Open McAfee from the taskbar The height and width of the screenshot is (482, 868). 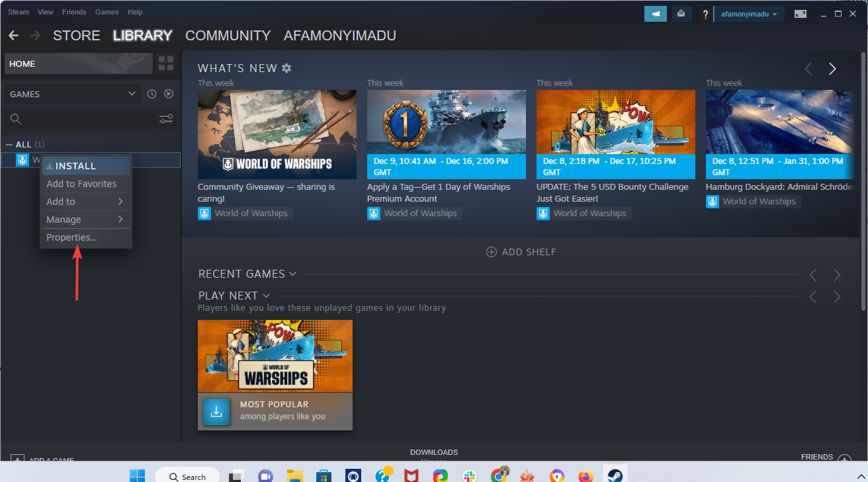click(x=411, y=476)
